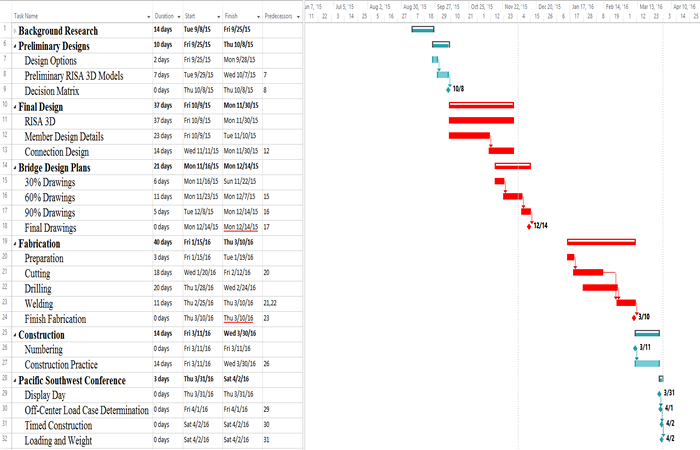This screenshot has height=450, width=700.
Task: Collapse the Preliminary Designs task group
Action: tap(16, 46)
